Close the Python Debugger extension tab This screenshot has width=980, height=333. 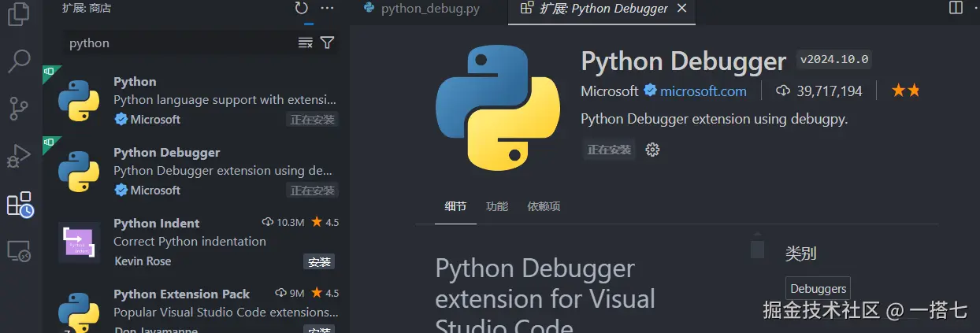click(682, 9)
